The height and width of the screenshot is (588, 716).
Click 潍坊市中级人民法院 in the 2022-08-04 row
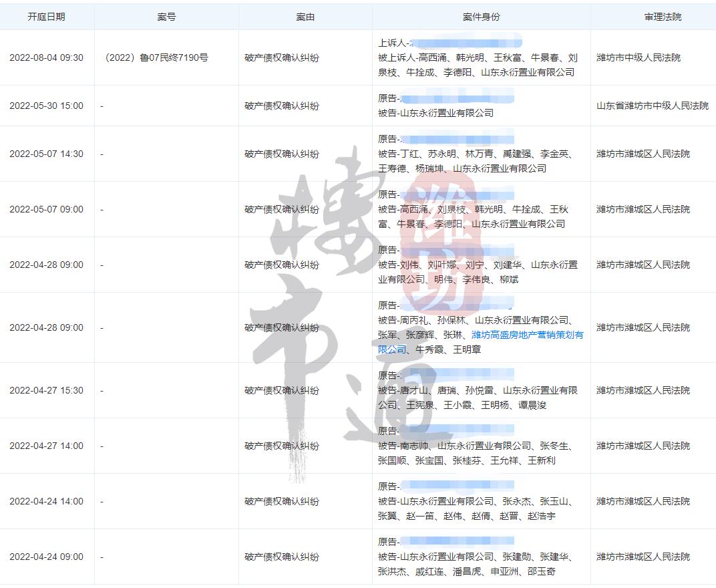click(x=638, y=58)
